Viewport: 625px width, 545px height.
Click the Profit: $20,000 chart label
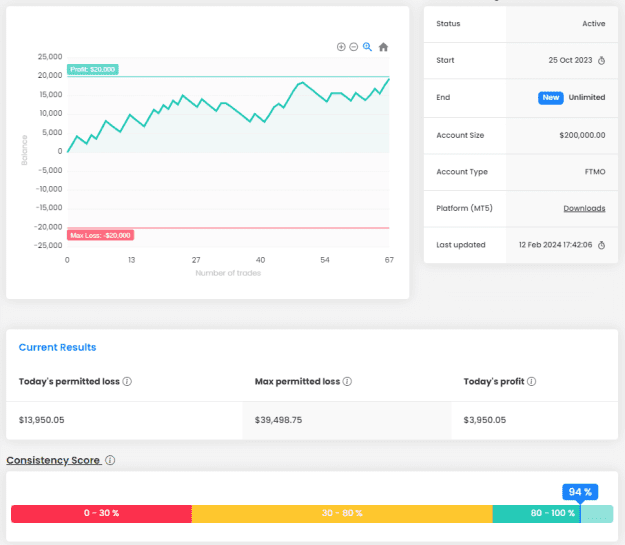[92, 69]
